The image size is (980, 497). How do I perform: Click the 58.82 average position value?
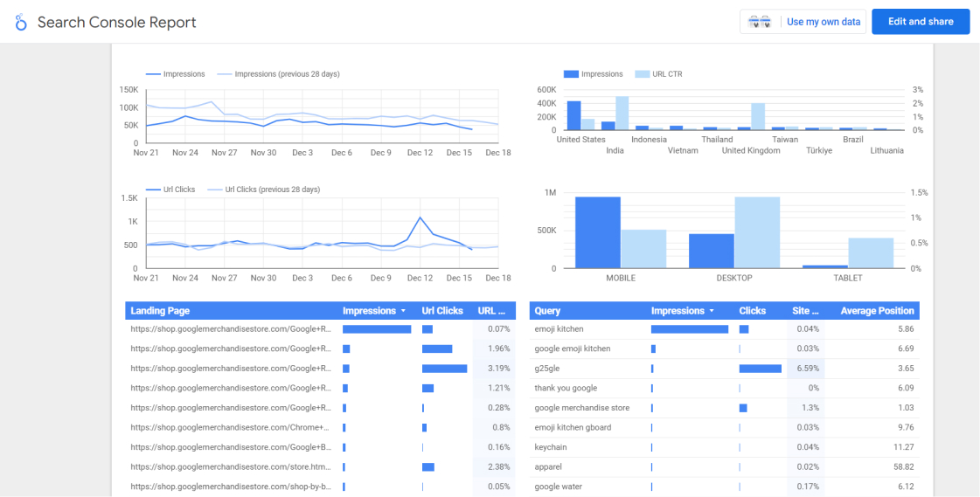click(x=904, y=467)
